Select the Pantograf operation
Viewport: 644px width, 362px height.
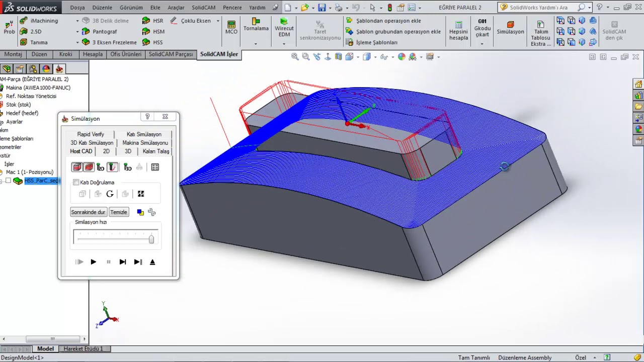point(99,31)
